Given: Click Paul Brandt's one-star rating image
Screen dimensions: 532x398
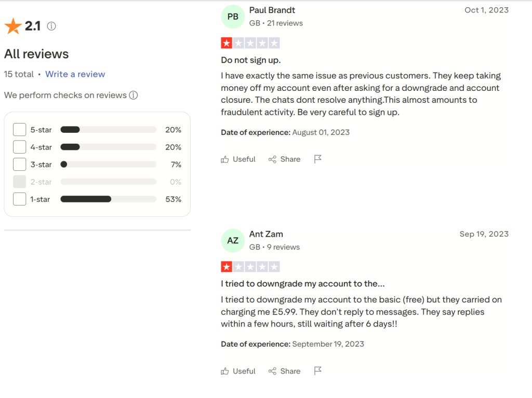Looking at the screenshot, I should [250, 43].
